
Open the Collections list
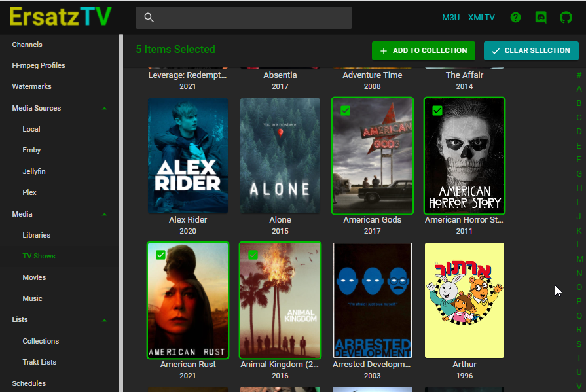coord(41,341)
